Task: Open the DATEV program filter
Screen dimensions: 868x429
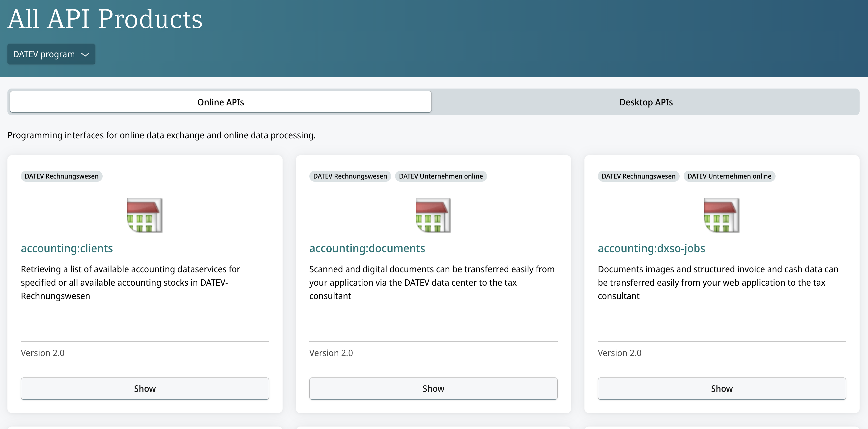Action: (x=44, y=54)
